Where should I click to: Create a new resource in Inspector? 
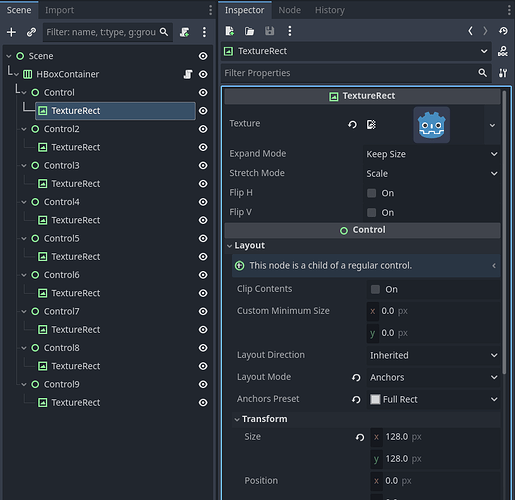click(x=230, y=31)
